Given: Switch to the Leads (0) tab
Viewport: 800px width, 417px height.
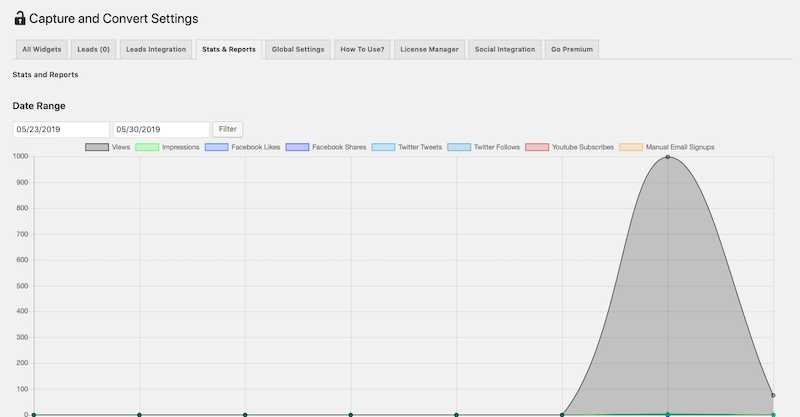Looking at the screenshot, I should tap(93, 49).
